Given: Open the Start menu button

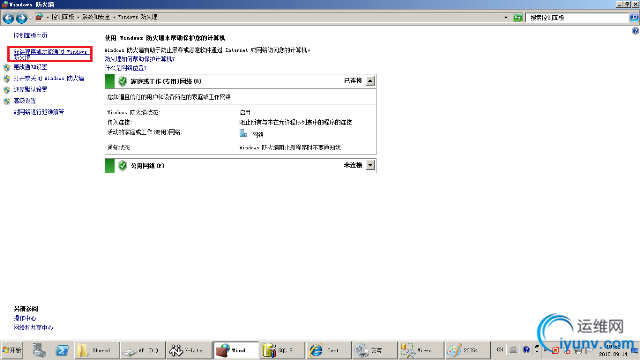Looking at the screenshot, I should [12, 350].
